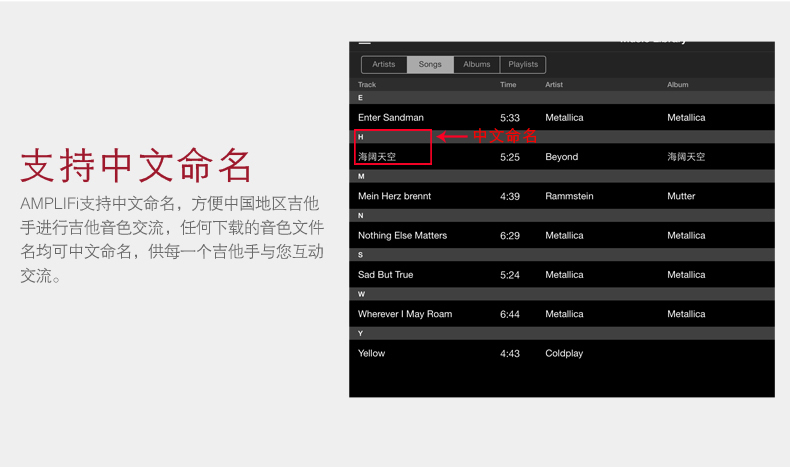Click the M section header
This screenshot has height=467, width=790.
click(x=562, y=176)
